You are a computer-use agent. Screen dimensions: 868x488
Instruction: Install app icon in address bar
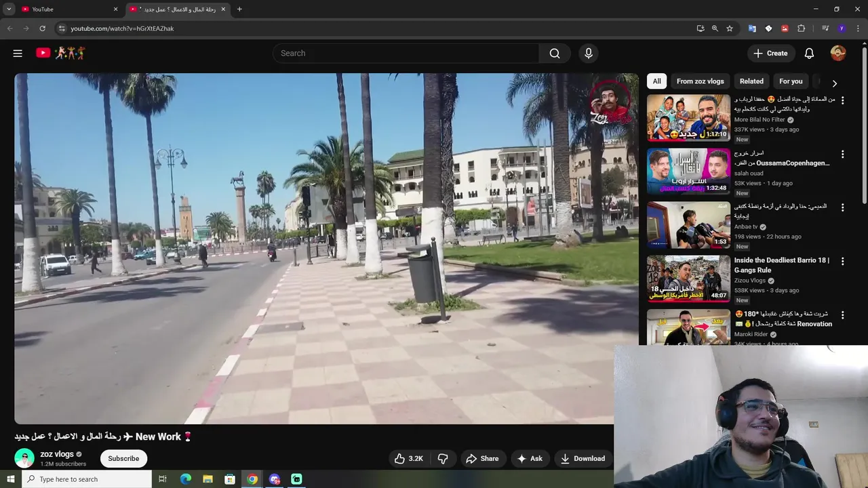701,28
